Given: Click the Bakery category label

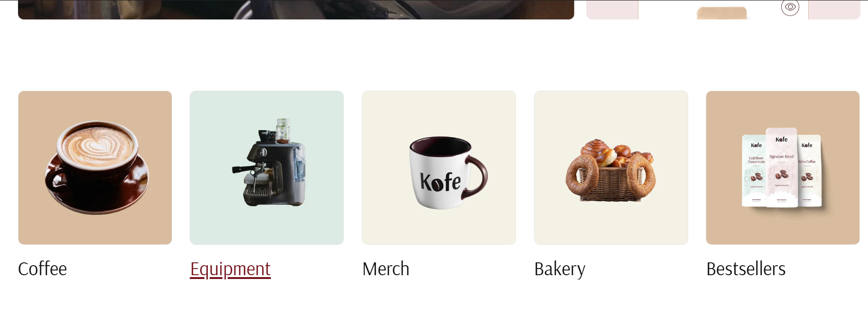Looking at the screenshot, I should point(560,269).
